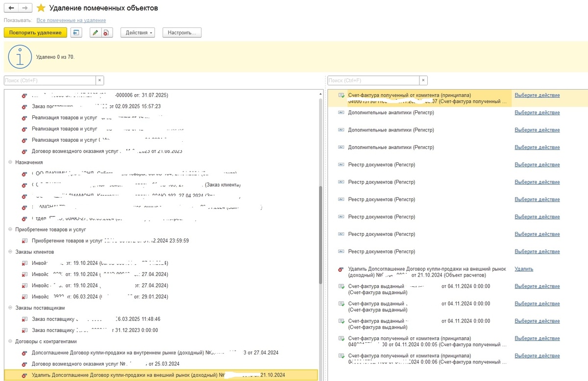Toggle the favorites star next to the title

(x=42, y=8)
